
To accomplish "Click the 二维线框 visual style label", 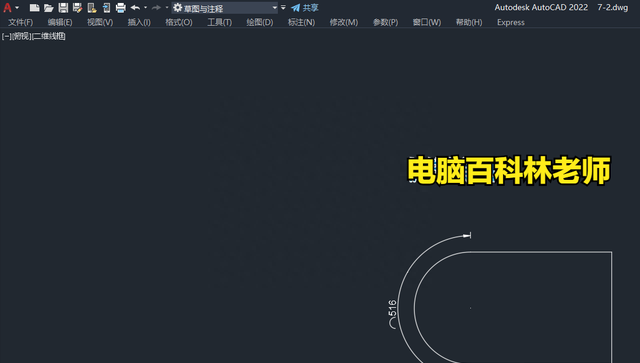I will coord(49,36).
